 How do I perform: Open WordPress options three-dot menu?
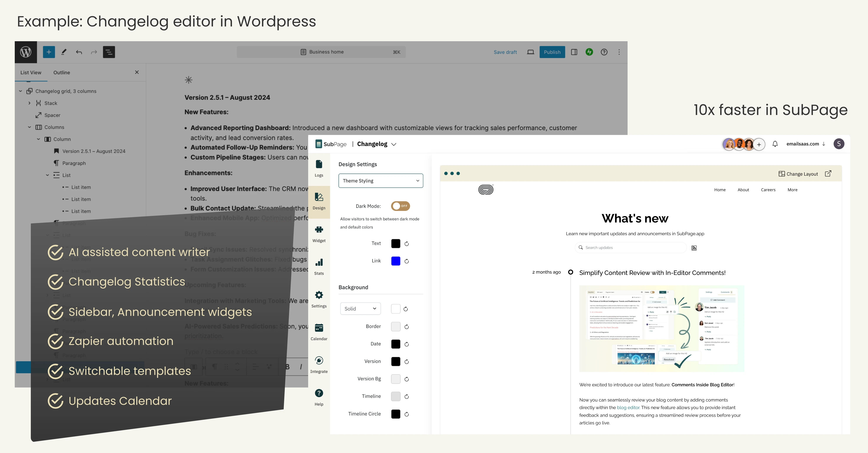[x=619, y=52]
